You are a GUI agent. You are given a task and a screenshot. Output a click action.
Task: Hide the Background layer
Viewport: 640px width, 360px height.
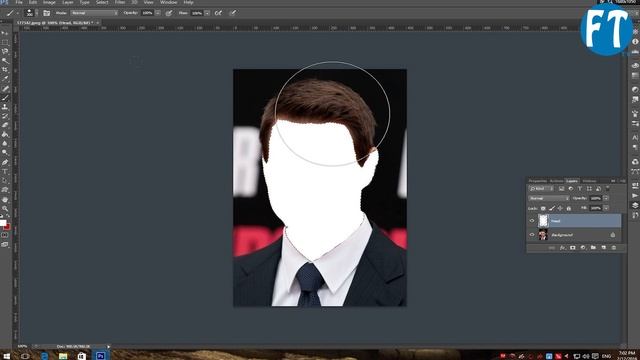point(532,235)
